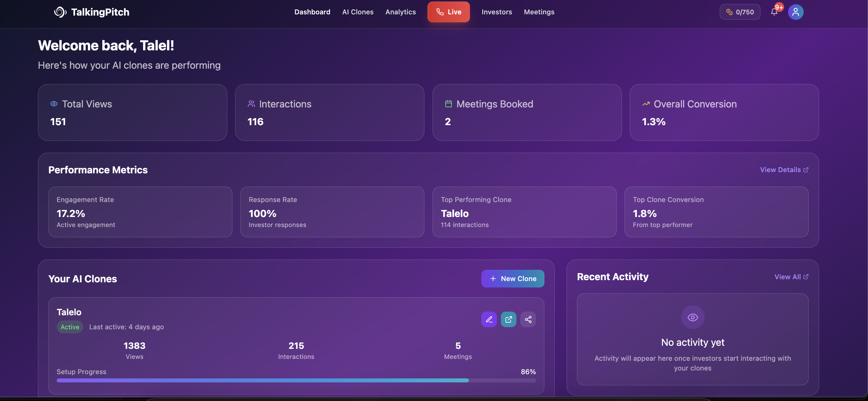
Task: Click 'Last active: 4 days ago' text
Action: click(x=126, y=327)
